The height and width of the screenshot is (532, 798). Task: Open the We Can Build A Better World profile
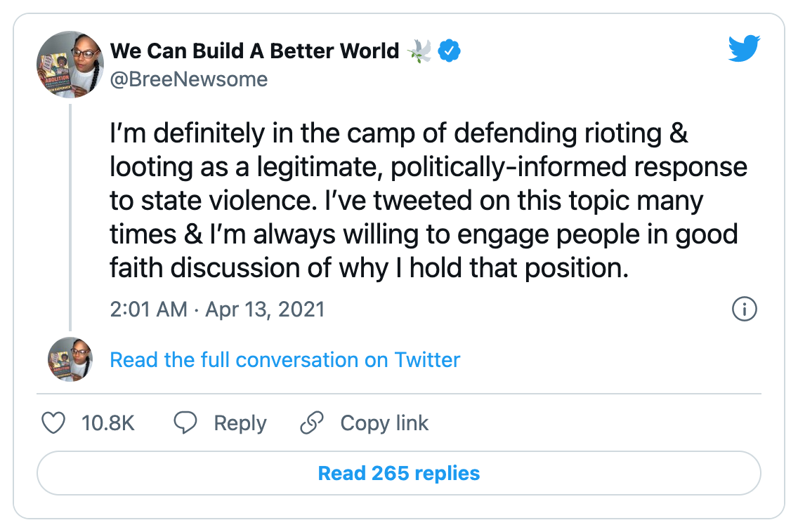click(x=254, y=51)
